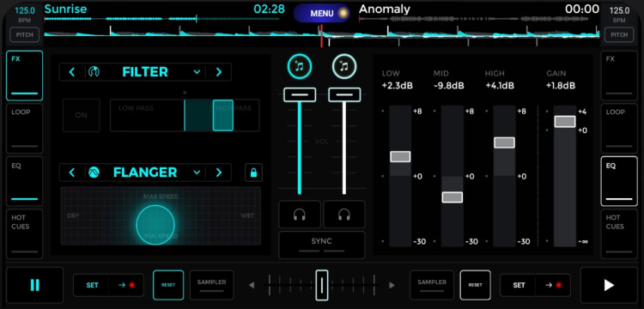644x309 pixels.
Task: Click the Sunrise track title
Action: coord(66,9)
